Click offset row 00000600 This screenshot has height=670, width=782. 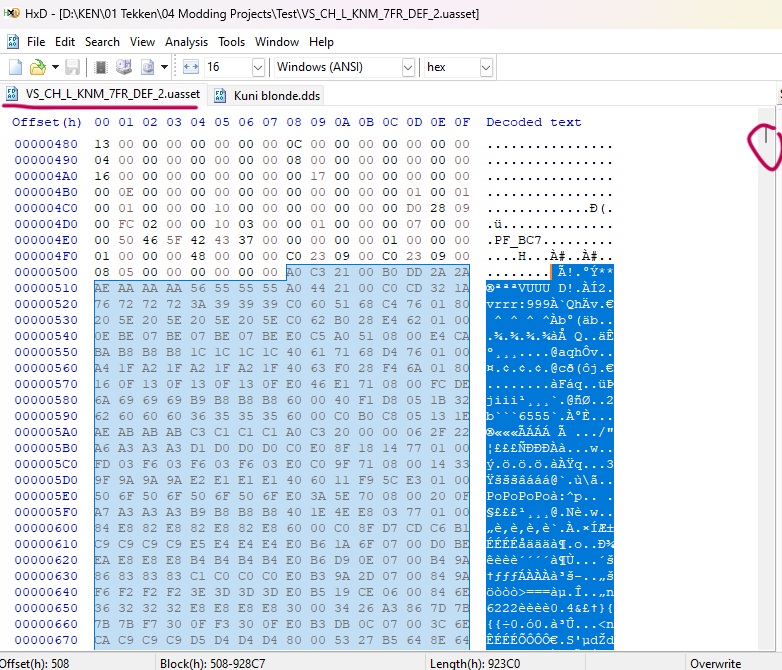coord(46,528)
